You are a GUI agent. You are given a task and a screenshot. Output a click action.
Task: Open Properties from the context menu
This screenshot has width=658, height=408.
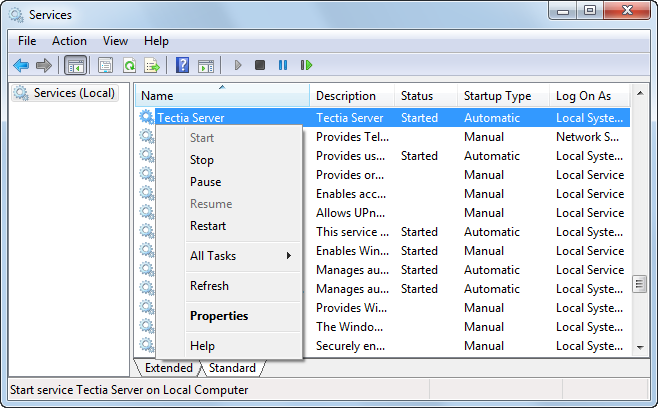(x=229, y=316)
